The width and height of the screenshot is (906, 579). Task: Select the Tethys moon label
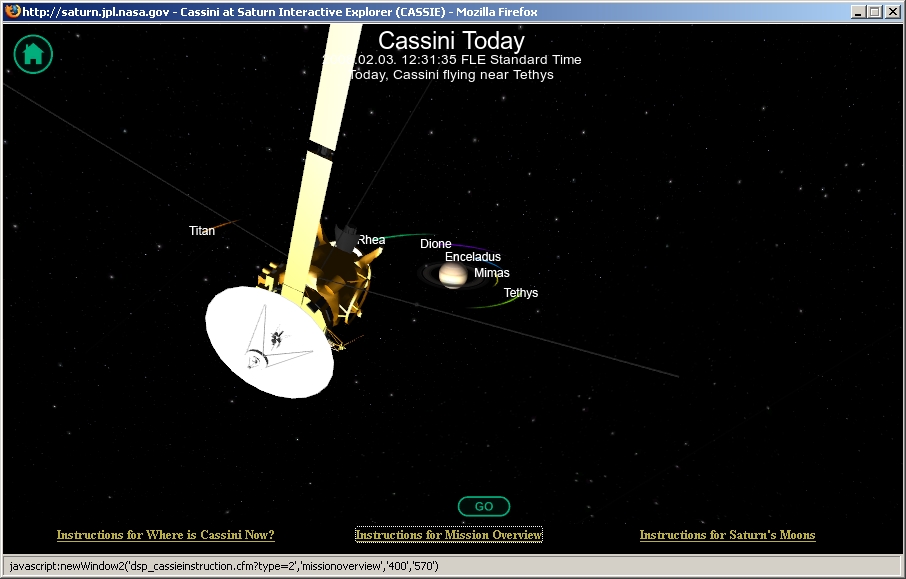tap(521, 292)
